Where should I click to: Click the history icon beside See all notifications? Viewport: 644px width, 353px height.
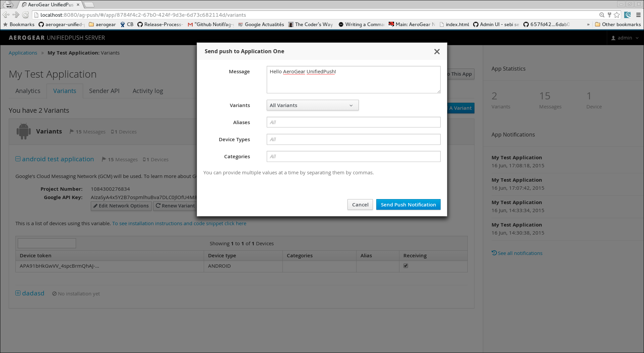coord(494,253)
